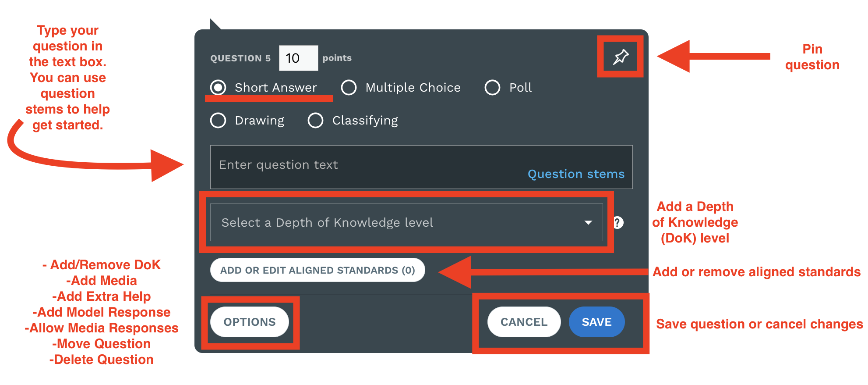Viewport: 868px width, 385px height.
Task: Click the Question 5 heading label
Action: [x=240, y=58]
